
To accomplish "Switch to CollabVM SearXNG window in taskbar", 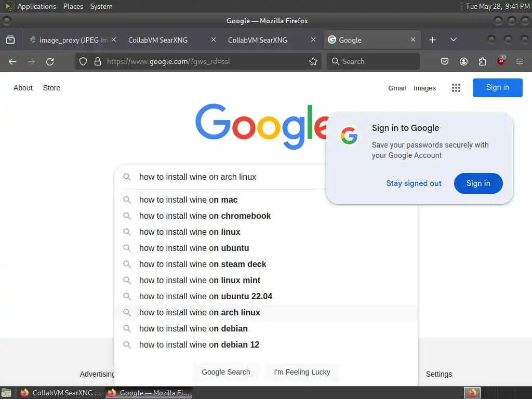I will 60,393.
